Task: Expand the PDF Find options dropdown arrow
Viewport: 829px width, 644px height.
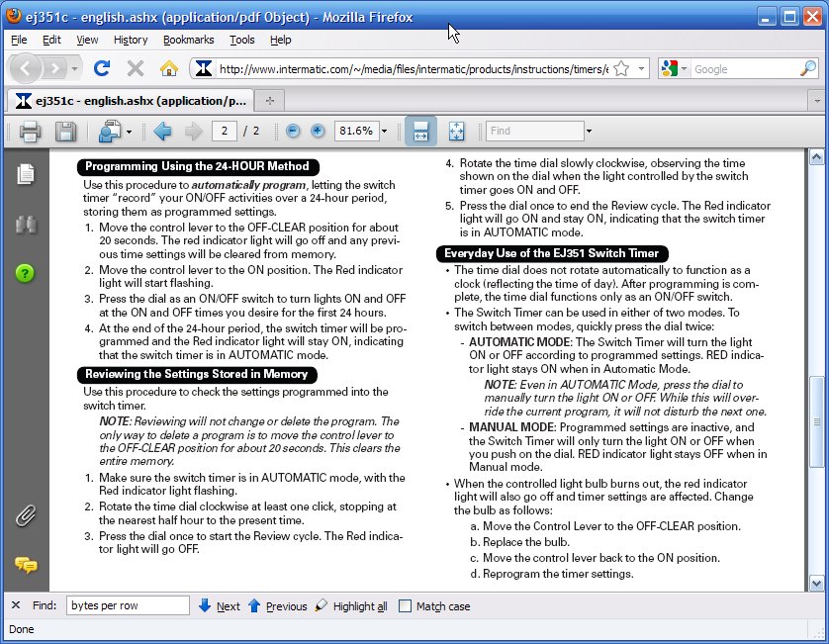Action: [589, 132]
